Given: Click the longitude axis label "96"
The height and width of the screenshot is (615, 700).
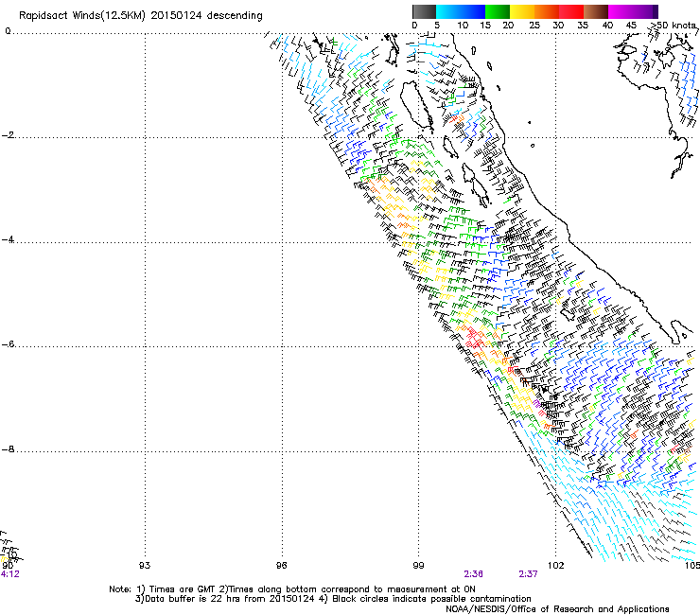Looking at the screenshot, I should tap(281, 566).
